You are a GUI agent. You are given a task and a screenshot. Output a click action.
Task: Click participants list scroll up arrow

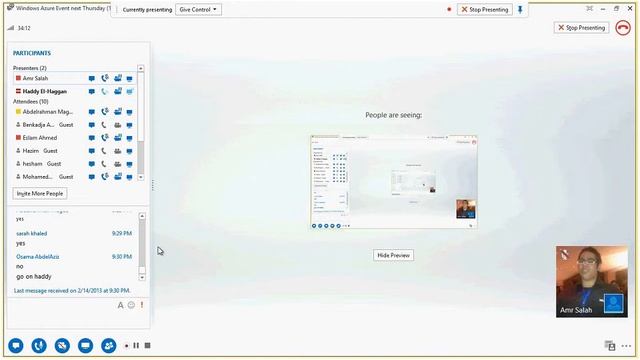point(141,68)
